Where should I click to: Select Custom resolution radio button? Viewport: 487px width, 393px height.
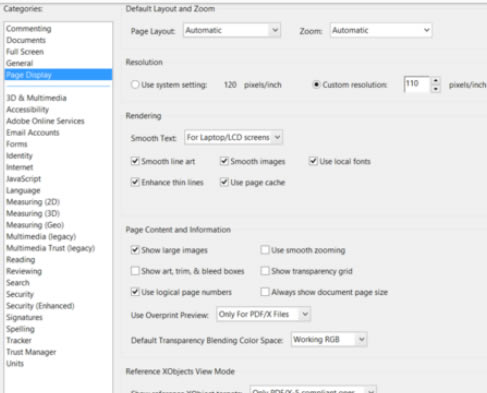pos(316,85)
